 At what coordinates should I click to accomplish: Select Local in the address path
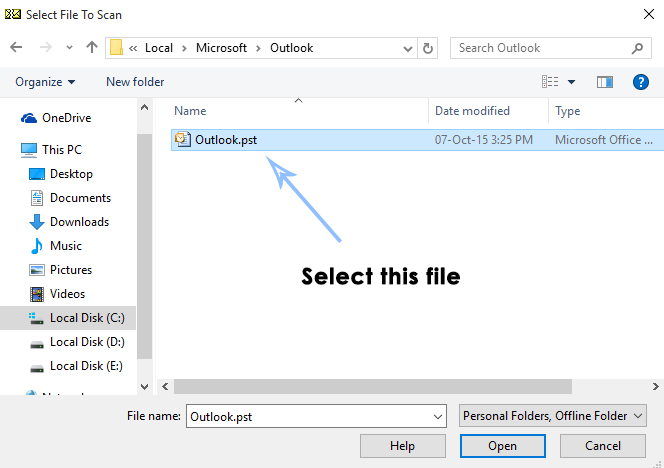[159, 48]
